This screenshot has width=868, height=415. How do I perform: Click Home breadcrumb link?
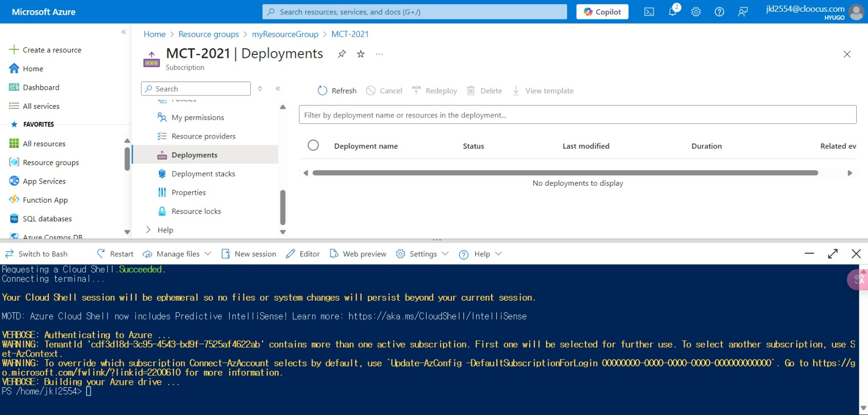tap(154, 34)
